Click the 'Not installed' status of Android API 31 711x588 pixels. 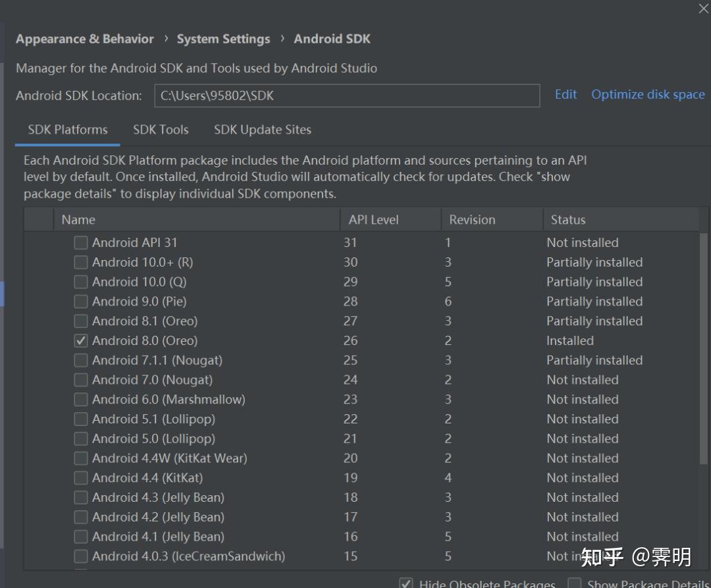click(583, 242)
